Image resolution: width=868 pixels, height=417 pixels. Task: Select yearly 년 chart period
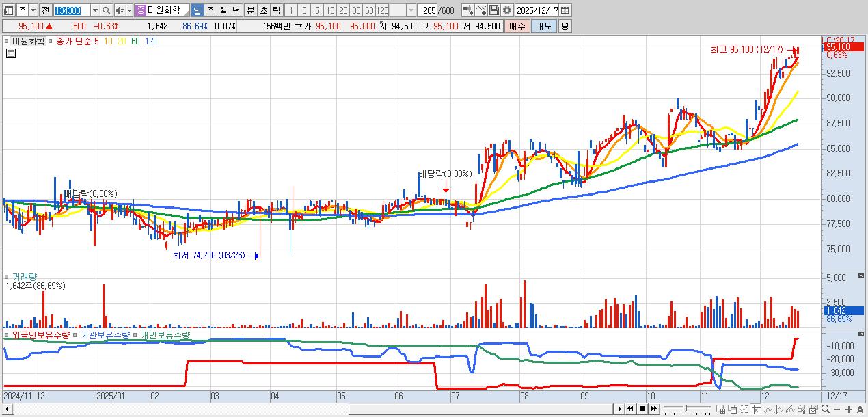click(x=236, y=10)
